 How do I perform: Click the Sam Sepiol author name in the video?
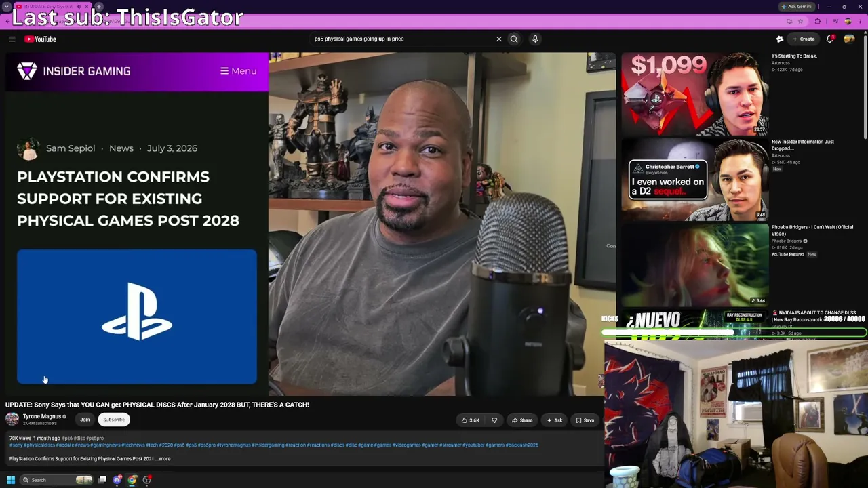(71, 148)
